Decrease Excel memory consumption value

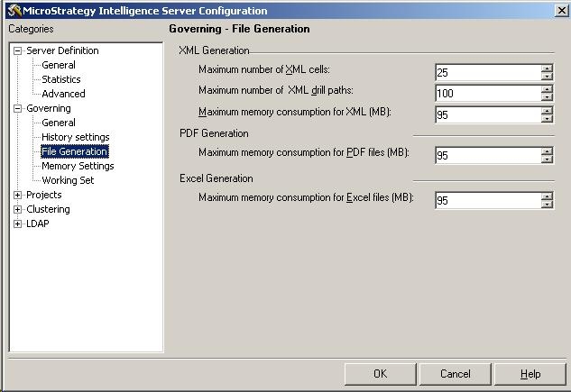tap(547, 205)
